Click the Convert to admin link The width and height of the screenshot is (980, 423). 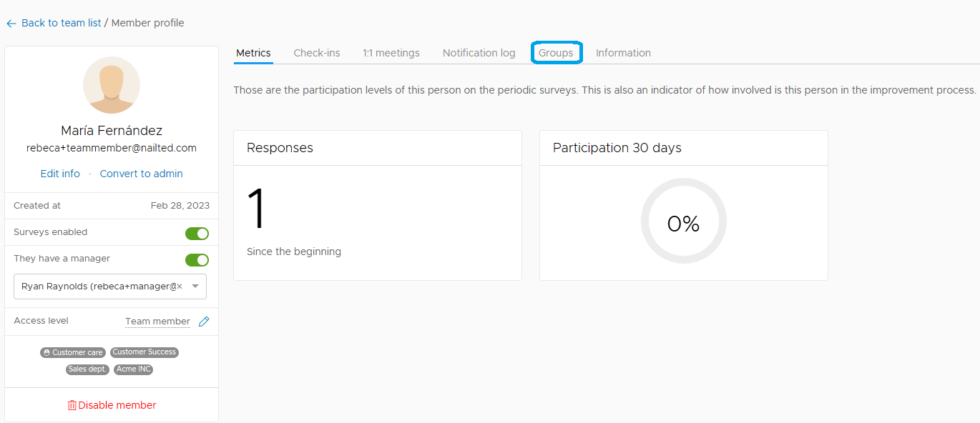pyautogui.click(x=142, y=174)
